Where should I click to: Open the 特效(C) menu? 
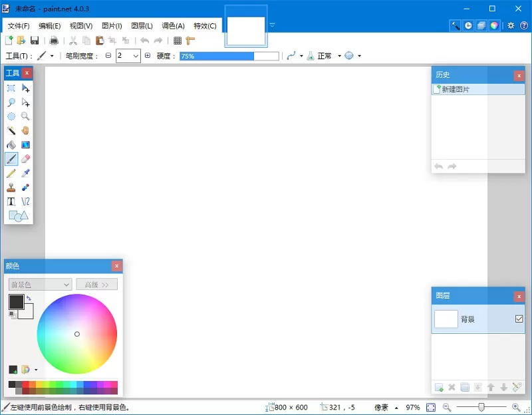(x=205, y=26)
